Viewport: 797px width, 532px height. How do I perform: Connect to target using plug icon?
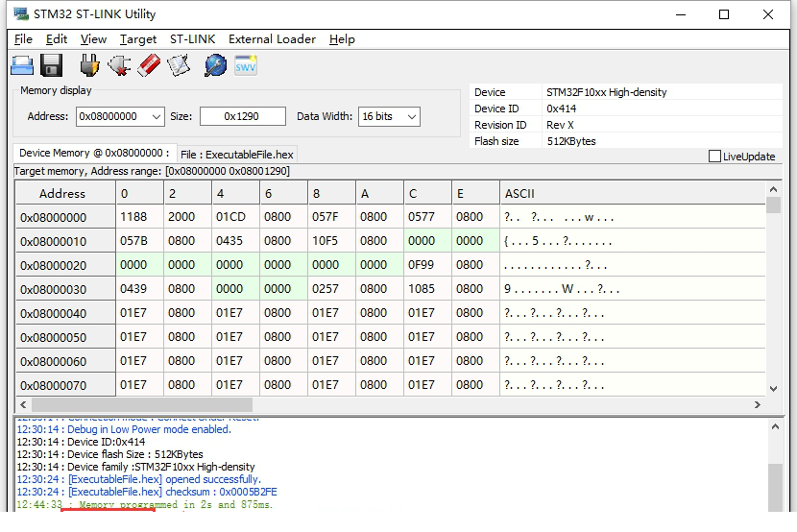point(90,65)
